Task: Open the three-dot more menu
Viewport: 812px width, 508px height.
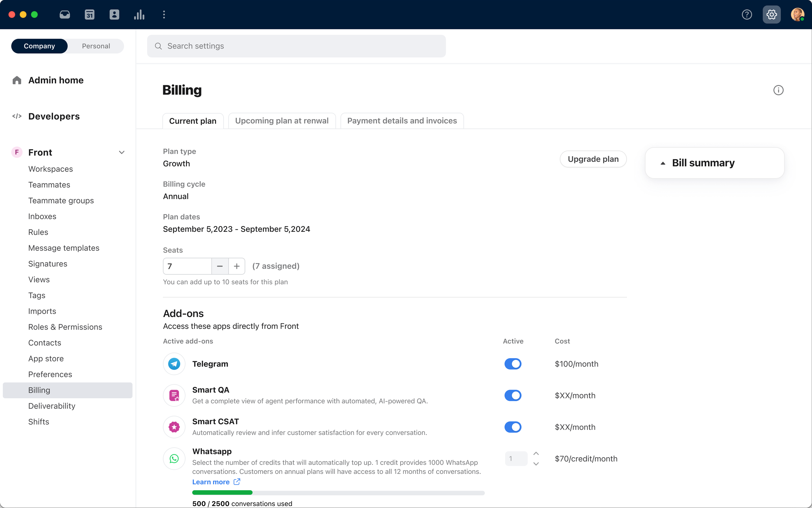Action: tap(164, 14)
